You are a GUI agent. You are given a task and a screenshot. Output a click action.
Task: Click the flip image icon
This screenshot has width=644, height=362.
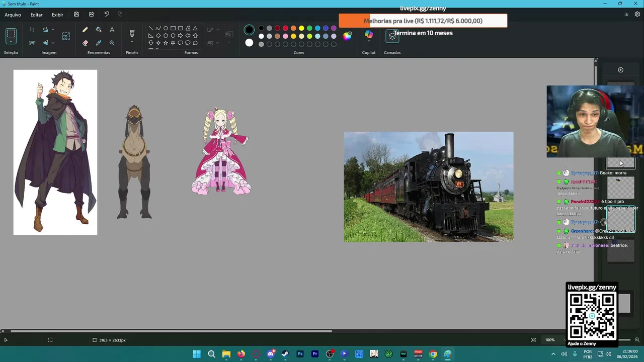coord(45,43)
